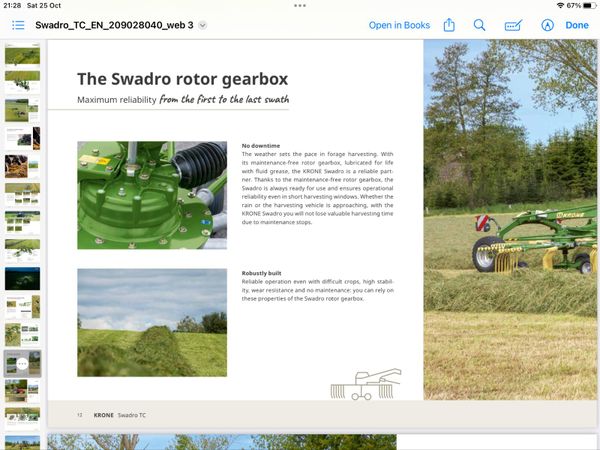Viewport: 600px width, 450px height.
Task: Enable Markup pen tip icon
Action: tap(548, 25)
